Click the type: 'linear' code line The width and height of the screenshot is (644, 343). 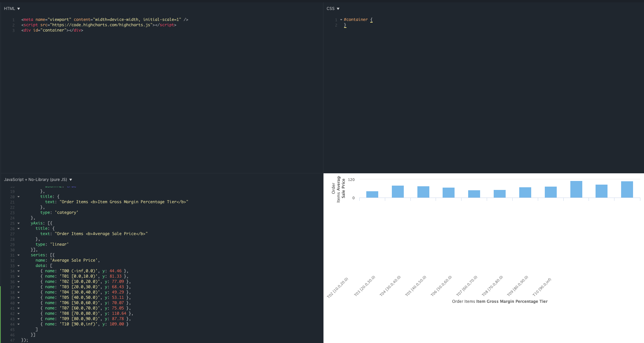coord(52,244)
